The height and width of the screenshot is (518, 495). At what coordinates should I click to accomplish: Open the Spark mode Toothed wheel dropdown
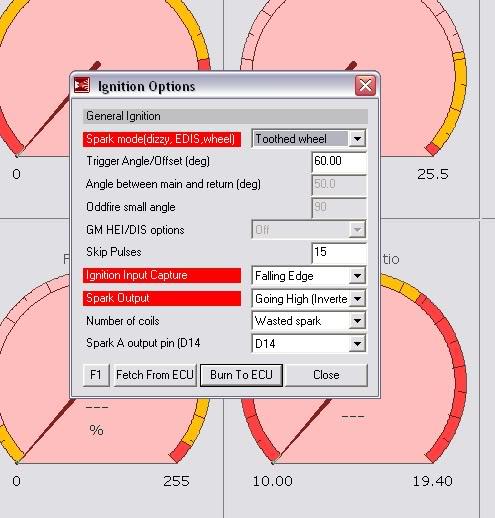click(309, 138)
